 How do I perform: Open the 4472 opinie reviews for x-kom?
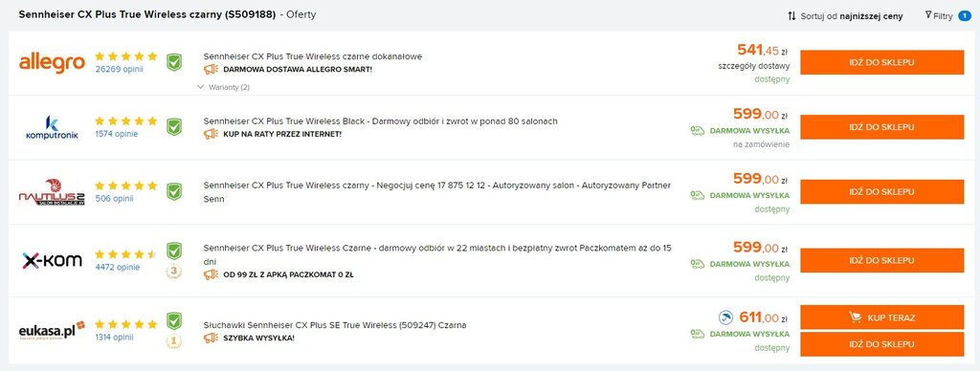click(118, 268)
